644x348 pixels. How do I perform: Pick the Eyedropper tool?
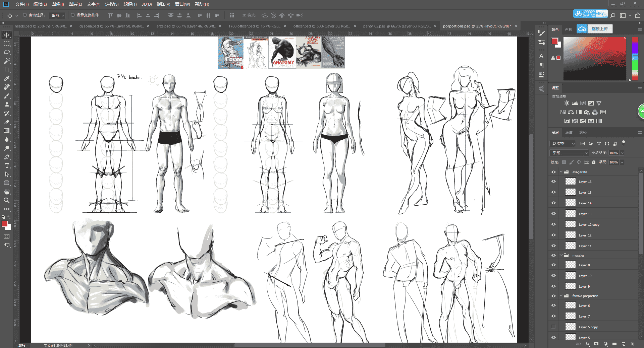click(7, 78)
